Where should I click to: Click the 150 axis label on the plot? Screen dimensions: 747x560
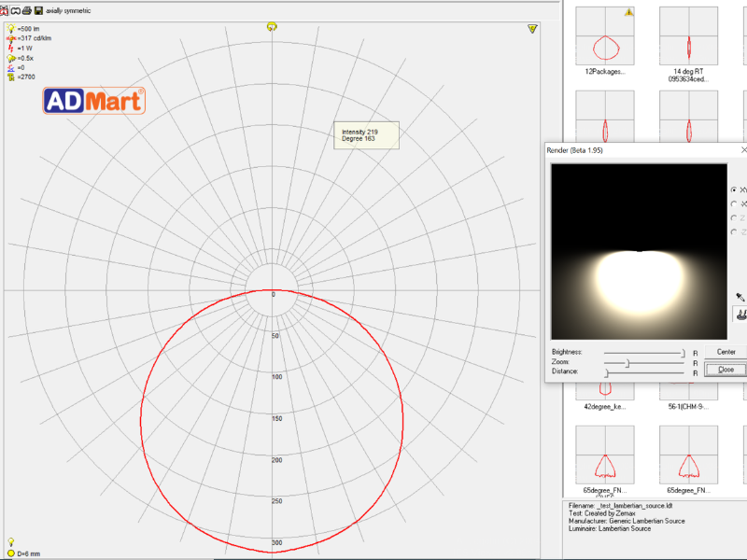276,418
